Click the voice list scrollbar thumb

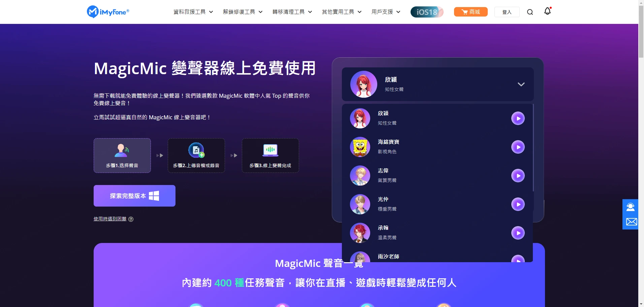point(533,148)
